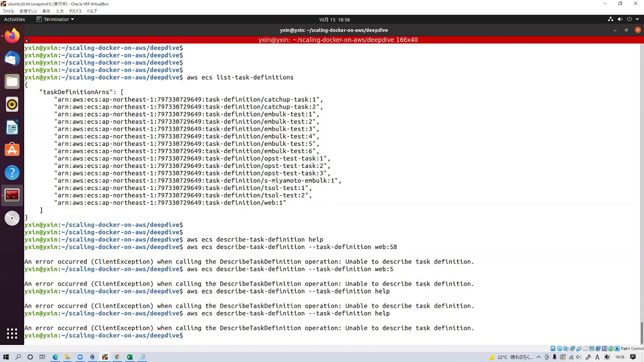Expand the Terminator app menu dropdown

point(55,19)
